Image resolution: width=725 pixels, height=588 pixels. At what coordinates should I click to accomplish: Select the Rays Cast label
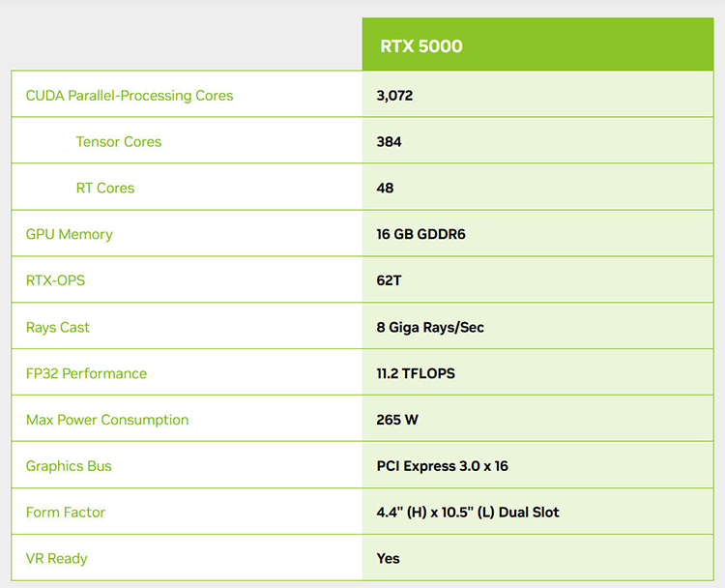coord(58,327)
